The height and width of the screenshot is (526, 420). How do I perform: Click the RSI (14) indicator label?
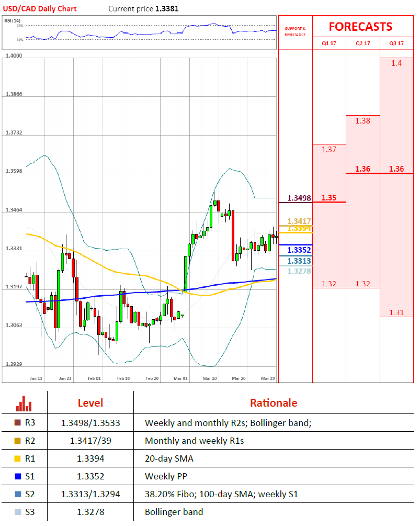pyautogui.click(x=13, y=20)
